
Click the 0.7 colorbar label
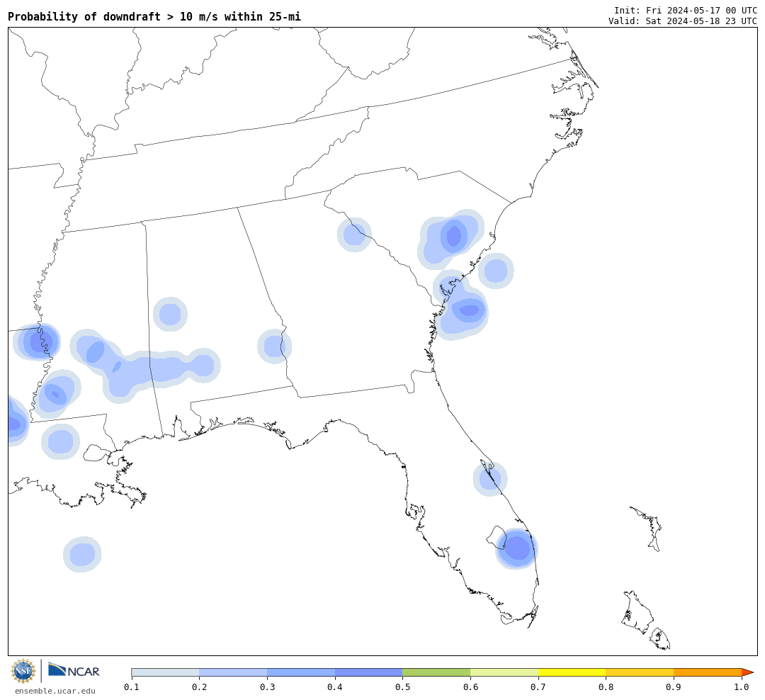pyautogui.click(x=538, y=687)
